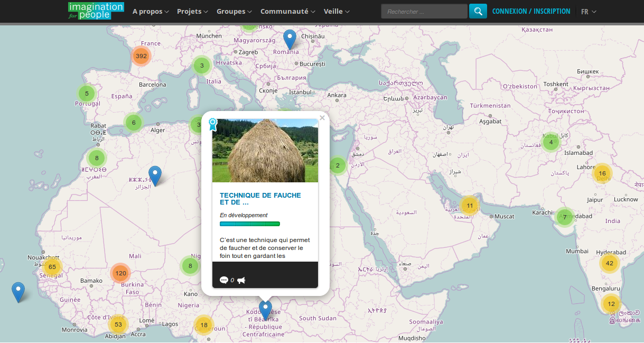Image resolution: width=644 pixels, height=343 pixels.
Task: Click the magnifier search button
Action: (478, 11)
